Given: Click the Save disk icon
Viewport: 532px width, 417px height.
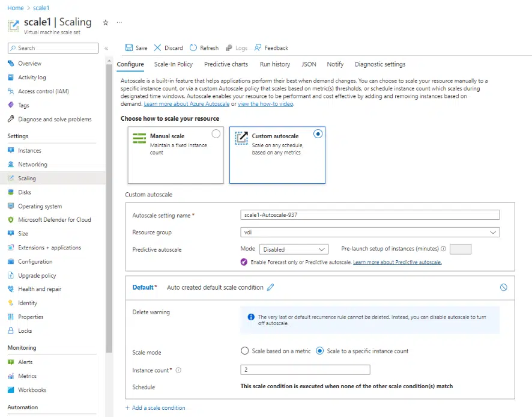Looking at the screenshot, I should pos(129,48).
